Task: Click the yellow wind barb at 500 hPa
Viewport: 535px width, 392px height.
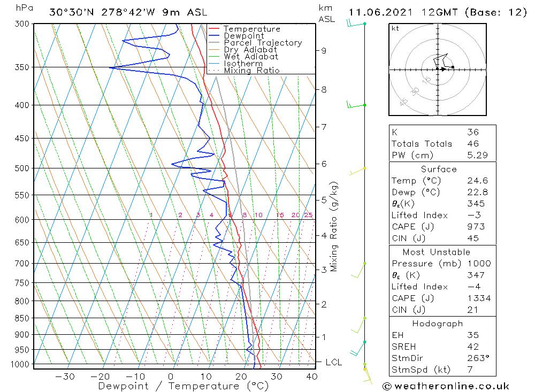Action: [357, 171]
